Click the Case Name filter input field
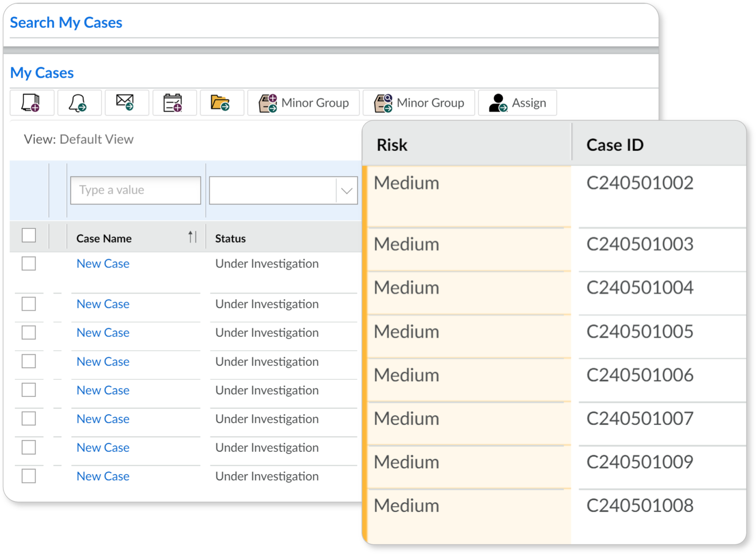This screenshot has width=756, height=554. coord(135,190)
